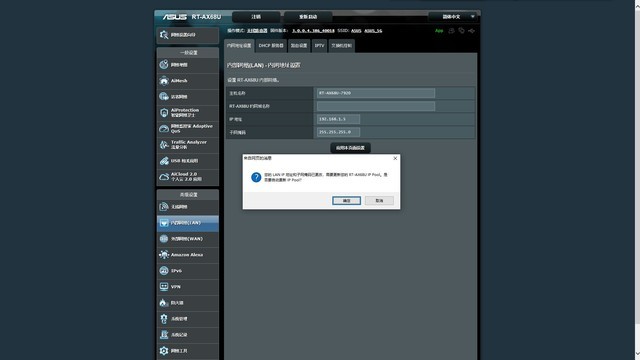
Task: Click the green App icon
Action: pyautogui.click(x=439, y=31)
